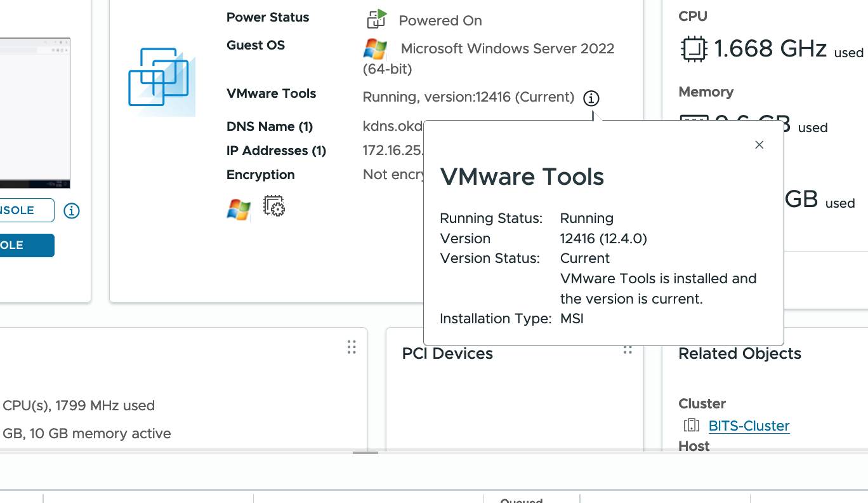Click the 'PCI Devices' card title
The image size is (868, 503).
point(447,354)
